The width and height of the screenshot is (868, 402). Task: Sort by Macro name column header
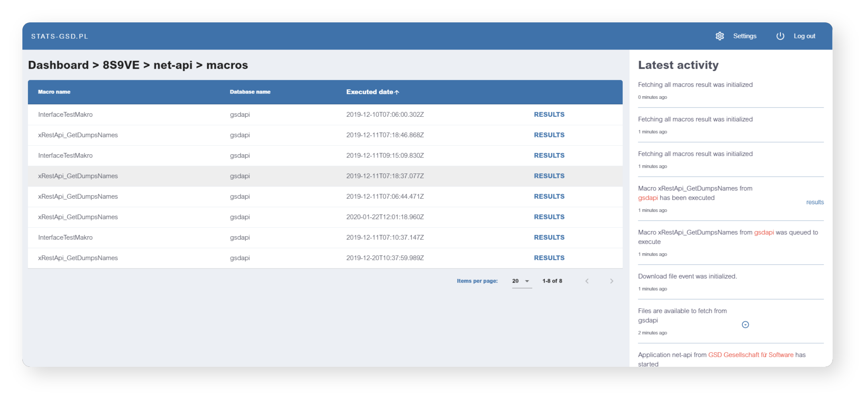[x=54, y=92]
